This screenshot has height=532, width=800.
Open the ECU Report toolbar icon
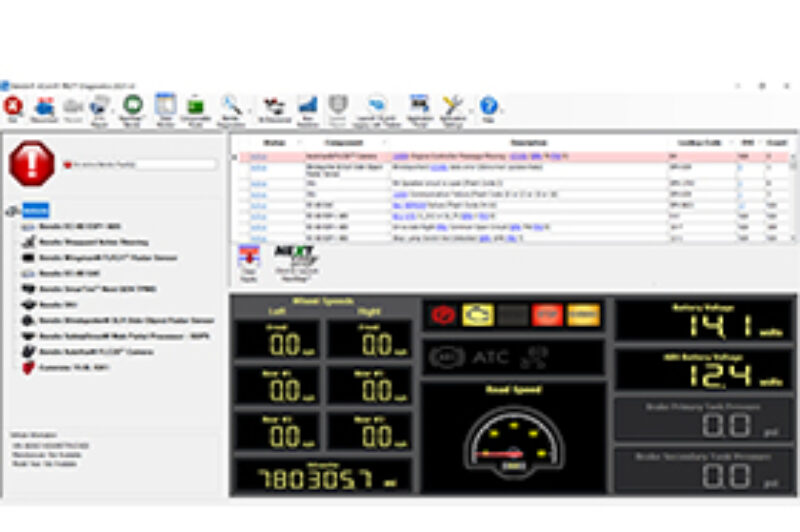[x=100, y=106]
